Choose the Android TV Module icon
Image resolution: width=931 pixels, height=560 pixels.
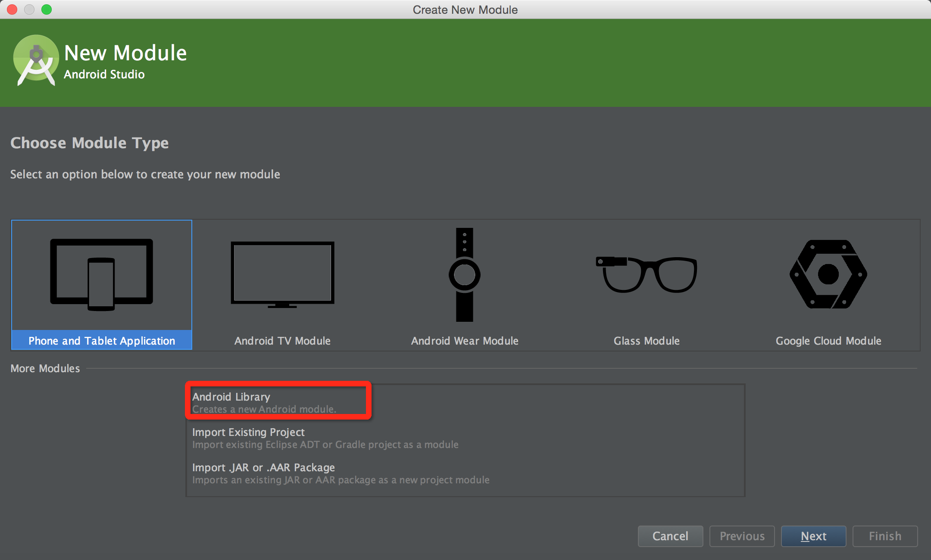283,275
